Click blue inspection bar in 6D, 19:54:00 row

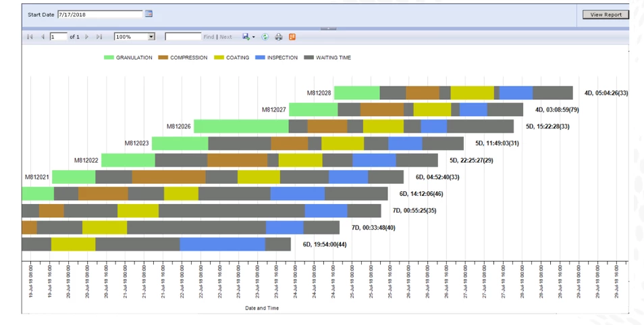(x=222, y=244)
